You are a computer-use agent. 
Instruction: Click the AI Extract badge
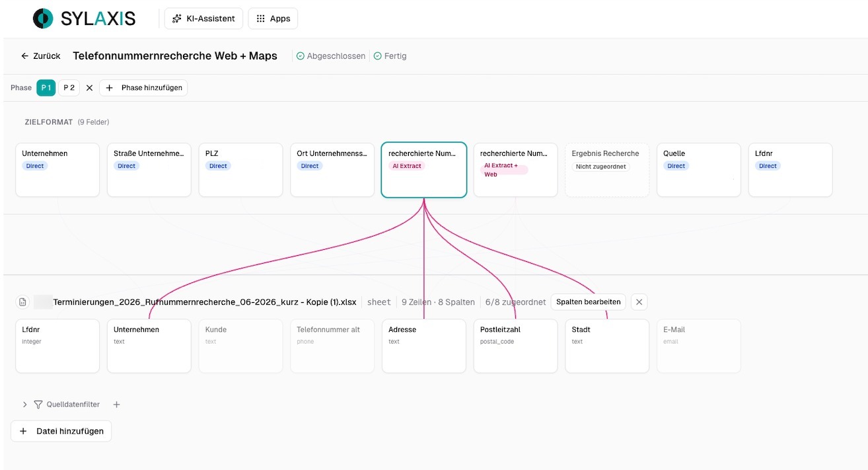pos(407,166)
